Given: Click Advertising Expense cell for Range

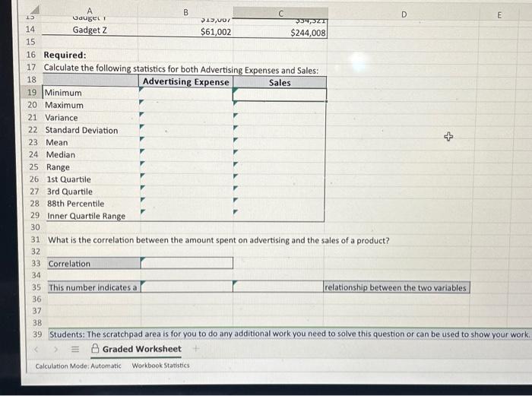Looking at the screenshot, I should coord(187,166).
